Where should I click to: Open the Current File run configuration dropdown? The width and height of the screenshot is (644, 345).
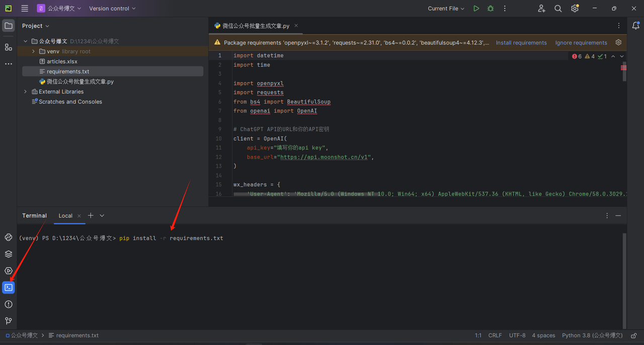click(446, 9)
